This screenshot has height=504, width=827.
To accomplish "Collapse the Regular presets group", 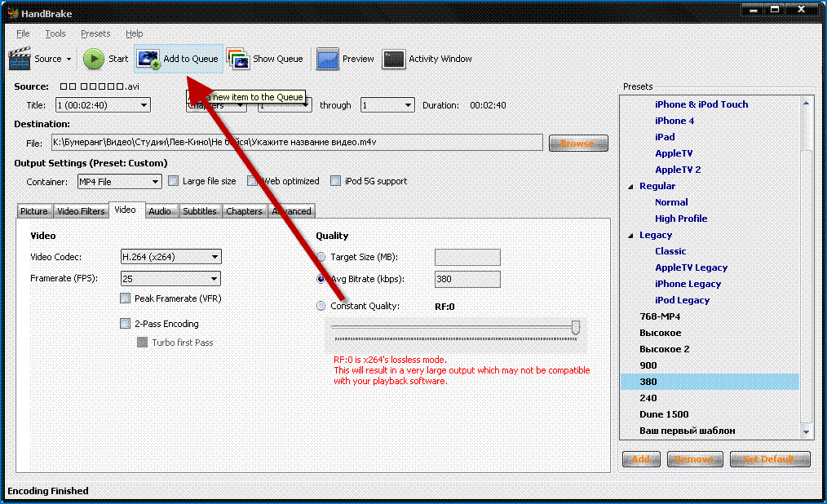I will click(x=630, y=186).
